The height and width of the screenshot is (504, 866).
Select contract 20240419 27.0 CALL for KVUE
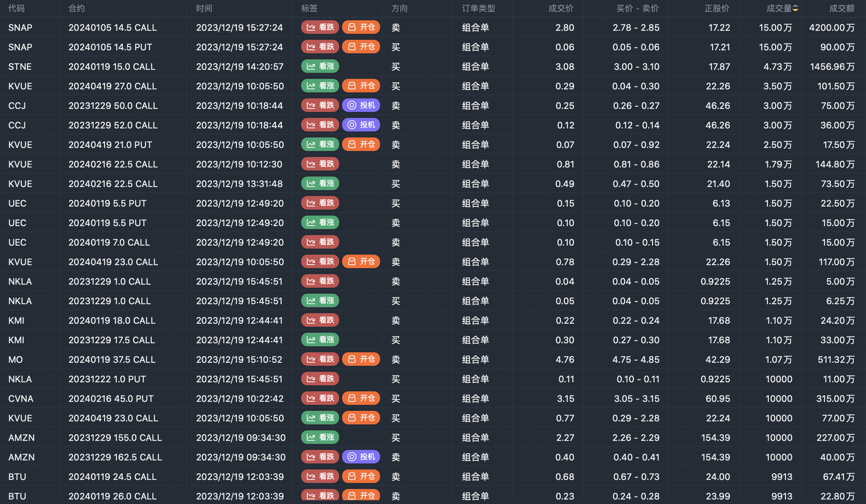tap(112, 86)
